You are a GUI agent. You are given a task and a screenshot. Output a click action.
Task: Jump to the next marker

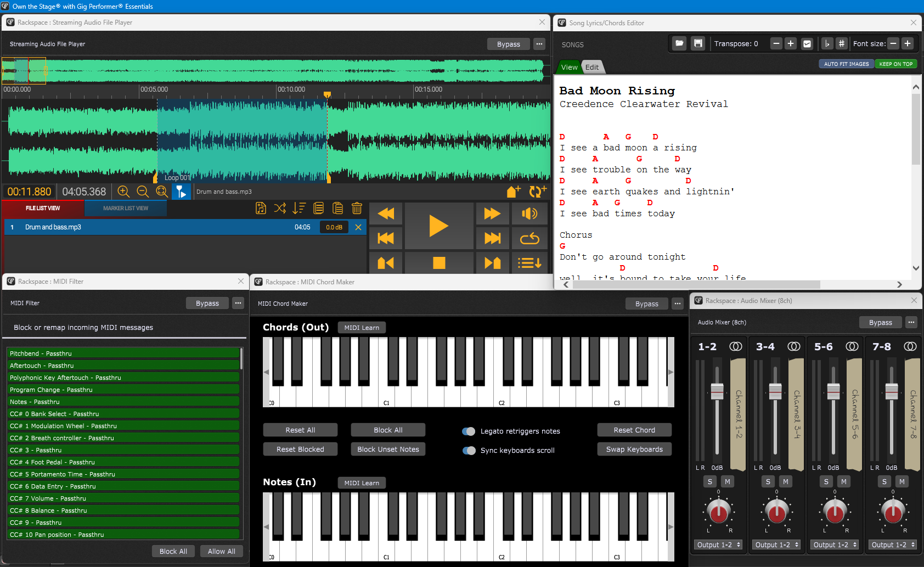coord(492,263)
